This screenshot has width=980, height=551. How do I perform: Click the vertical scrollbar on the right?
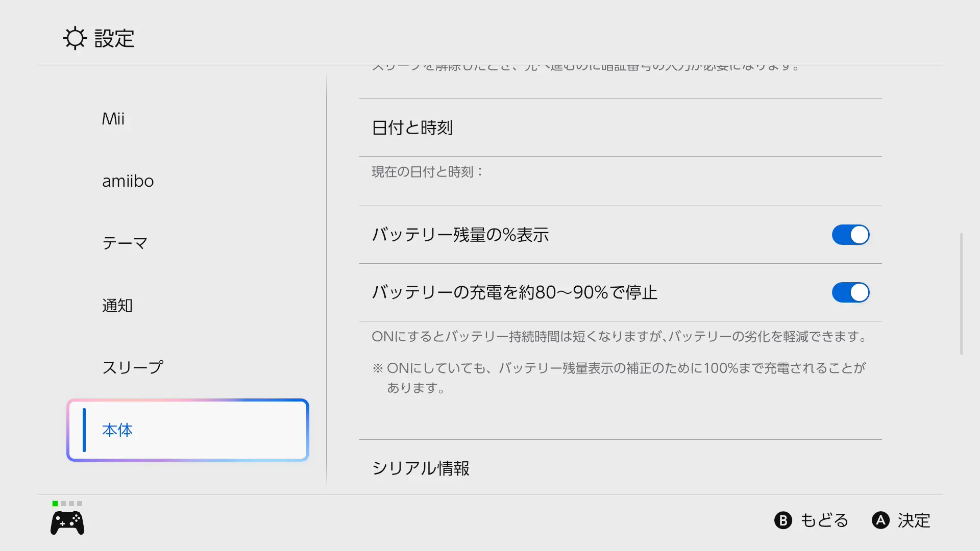coord(962,294)
